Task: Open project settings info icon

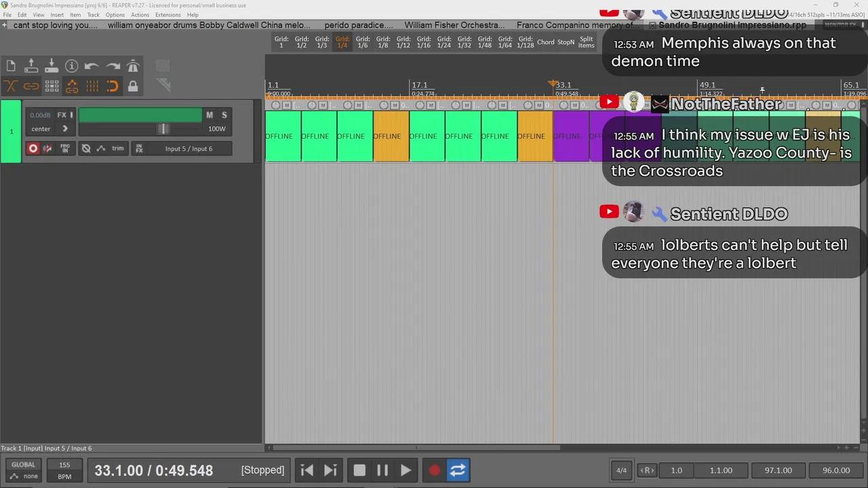Action: (x=71, y=66)
